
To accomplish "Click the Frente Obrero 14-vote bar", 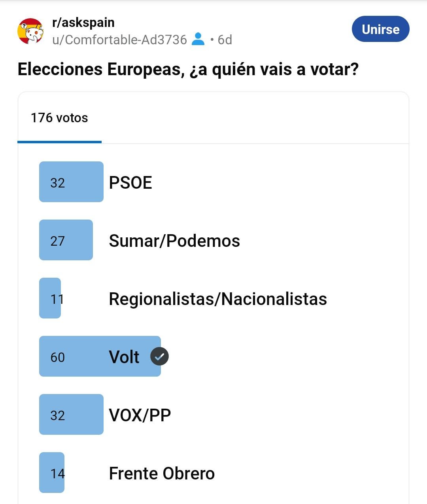I will pos(52,472).
